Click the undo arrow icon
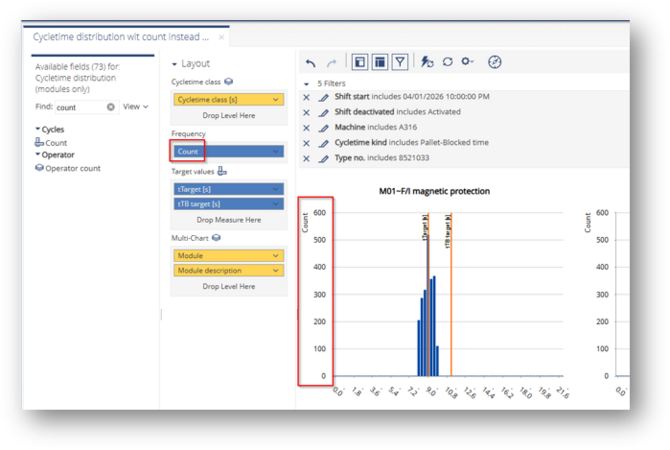 tap(311, 63)
